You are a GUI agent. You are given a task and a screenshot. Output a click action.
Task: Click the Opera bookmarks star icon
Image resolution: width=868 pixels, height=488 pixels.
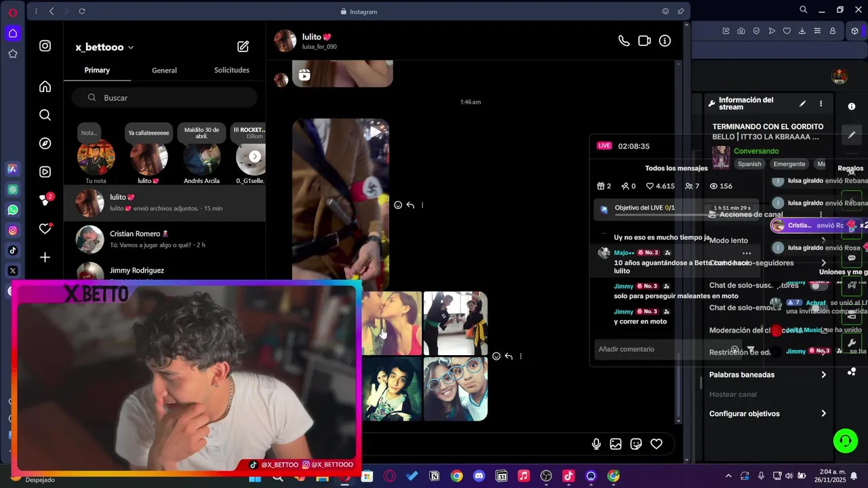(x=13, y=54)
